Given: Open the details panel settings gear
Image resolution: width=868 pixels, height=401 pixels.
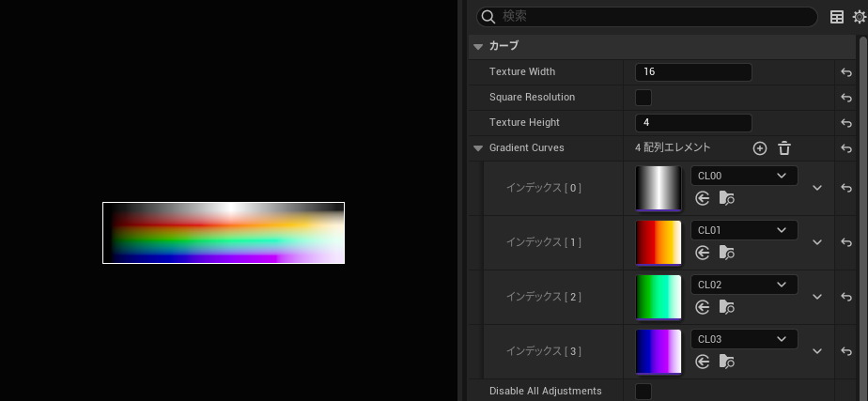Looking at the screenshot, I should (x=858, y=17).
